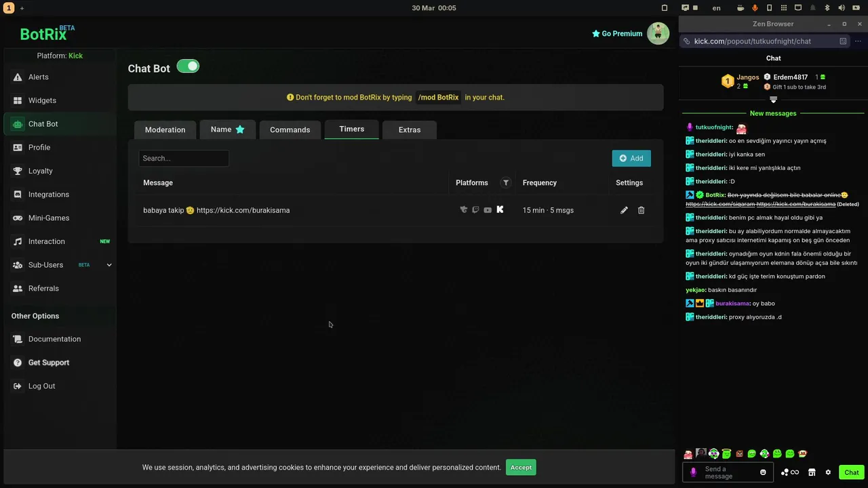This screenshot has width=868, height=488.
Task: Select the Timers tab
Action: [351, 129]
